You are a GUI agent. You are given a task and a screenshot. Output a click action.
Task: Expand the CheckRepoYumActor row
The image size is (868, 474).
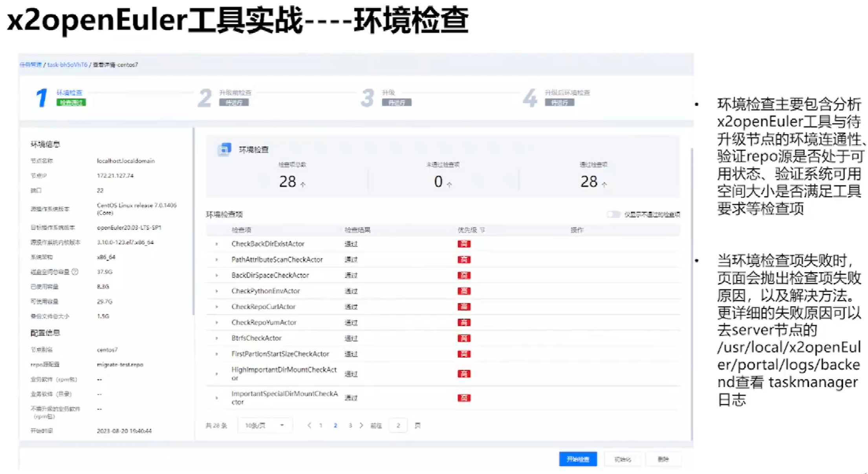216,322
